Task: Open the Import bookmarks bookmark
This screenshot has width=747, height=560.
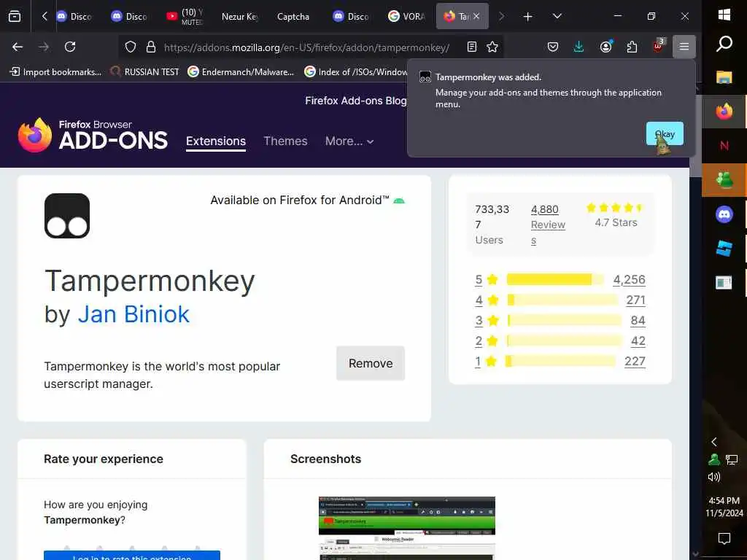Action: point(55,72)
